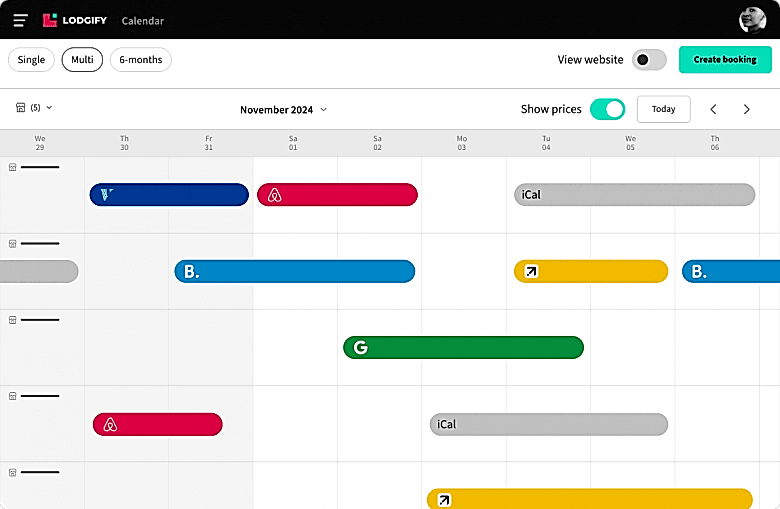The height and width of the screenshot is (509, 780).
Task: Open the red Airbnb booking in first row
Action: pos(337,195)
